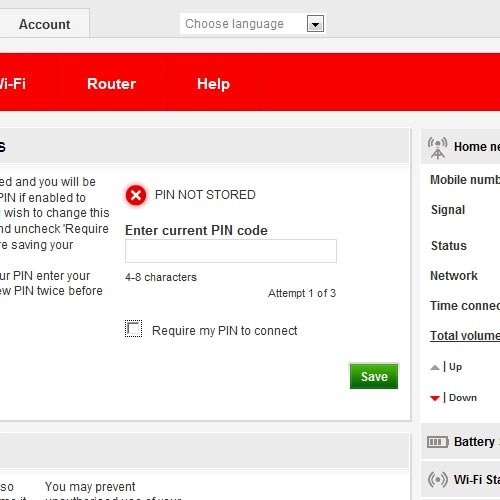This screenshot has width=500, height=500.
Task: Open the Wi-Fi menu item
Action: point(13,84)
